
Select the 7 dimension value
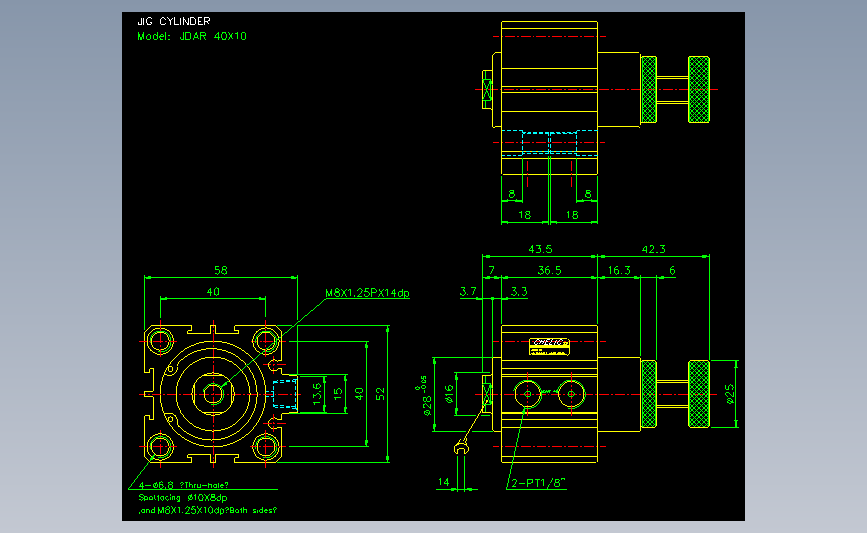click(x=492, y=270)
